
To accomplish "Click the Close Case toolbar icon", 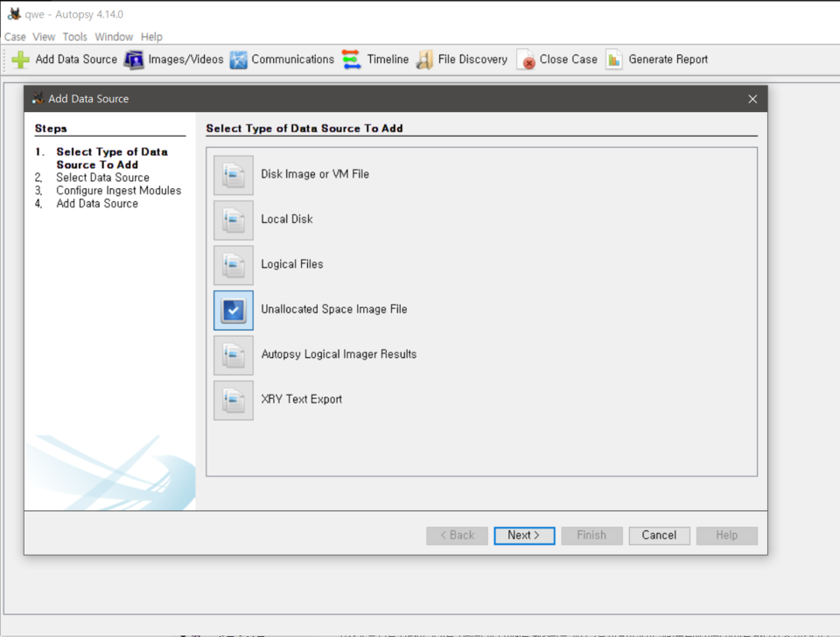I will tap(526, 59).
